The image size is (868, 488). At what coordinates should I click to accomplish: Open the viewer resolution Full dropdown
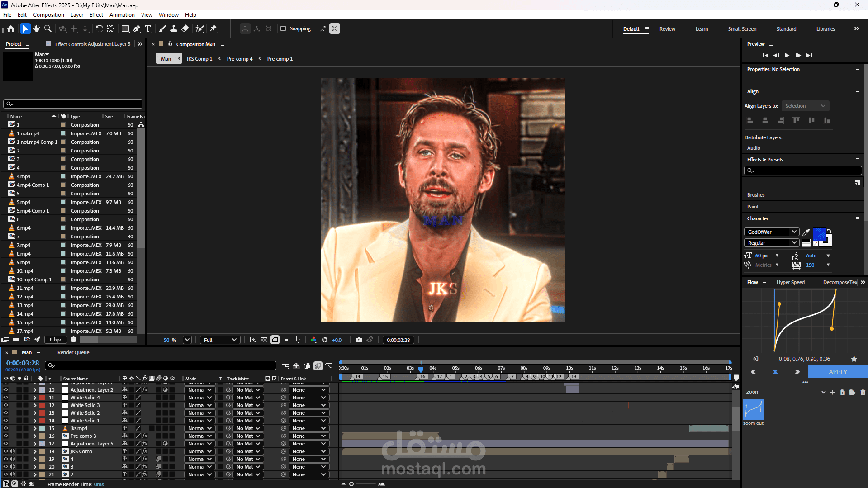pyautogui.click(x=220, y=340)
